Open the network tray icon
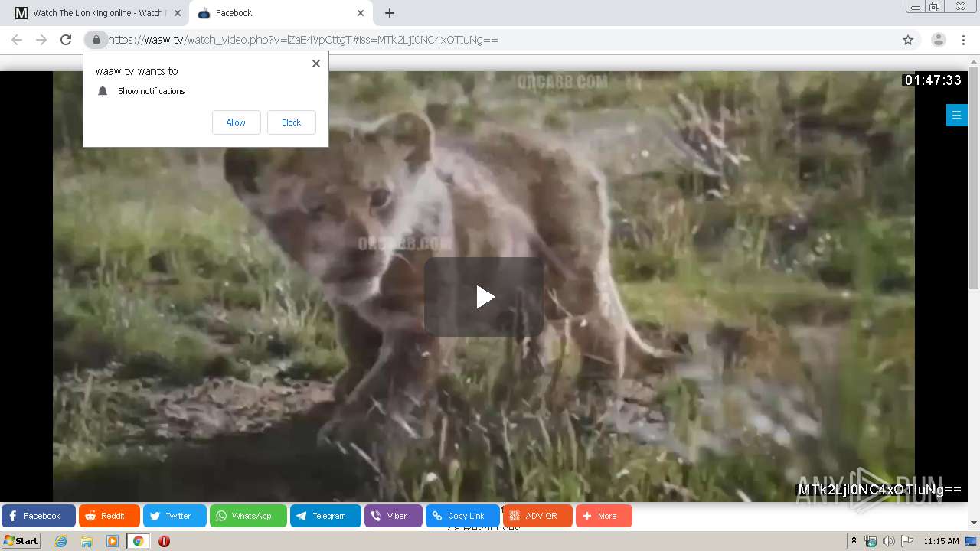The height and width of the screenshot is (551, 980). (x=871, y=541)
